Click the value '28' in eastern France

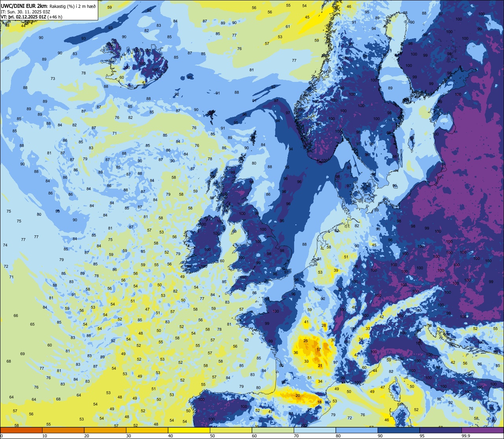click(324, 325)
